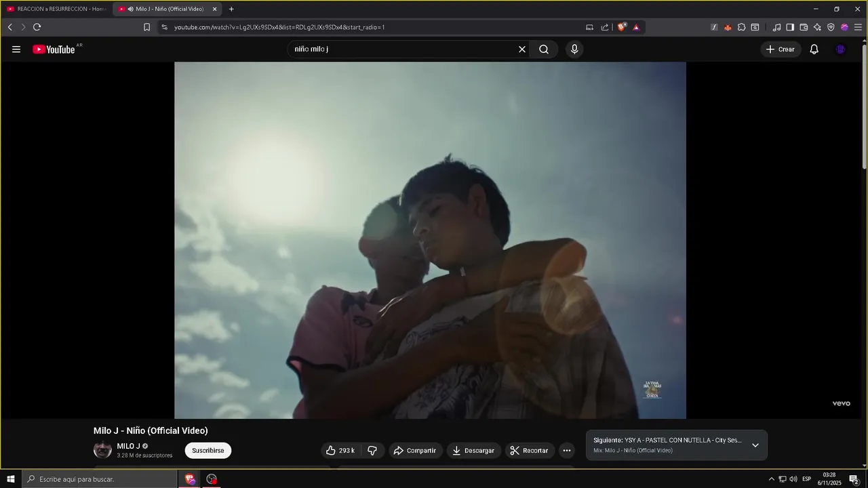Start voice search with the microphone

[574, 49]
